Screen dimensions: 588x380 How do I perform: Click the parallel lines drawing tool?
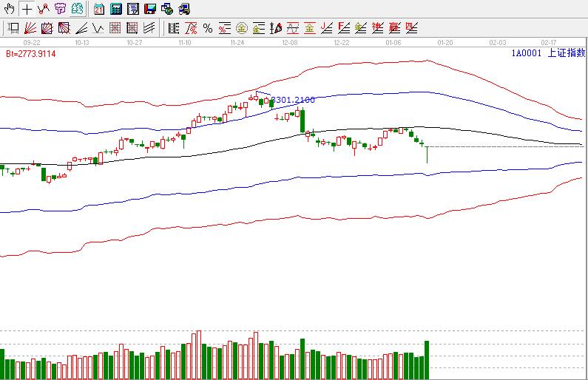[149, 29]
